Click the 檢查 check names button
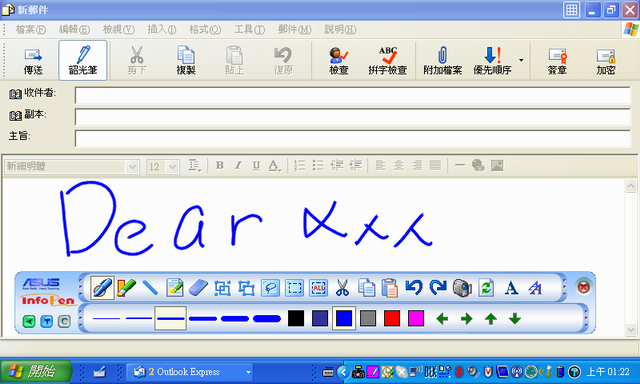640x384 pixels. coord(339,61)
